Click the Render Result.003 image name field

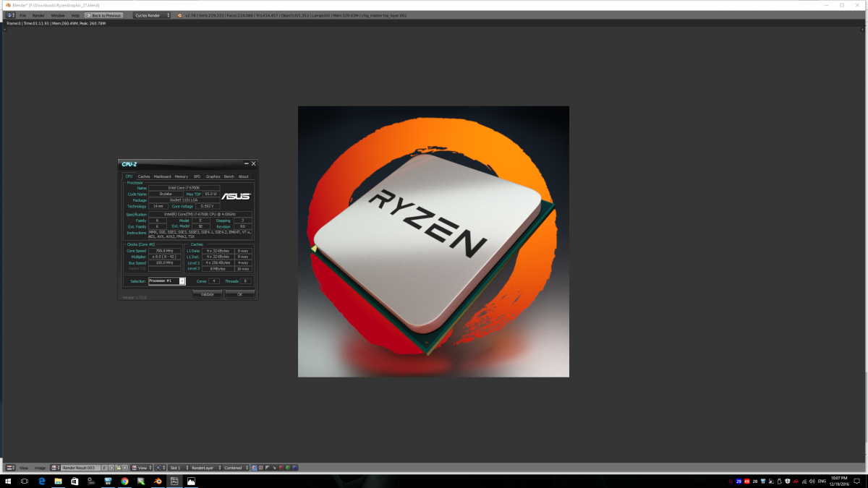80,468
